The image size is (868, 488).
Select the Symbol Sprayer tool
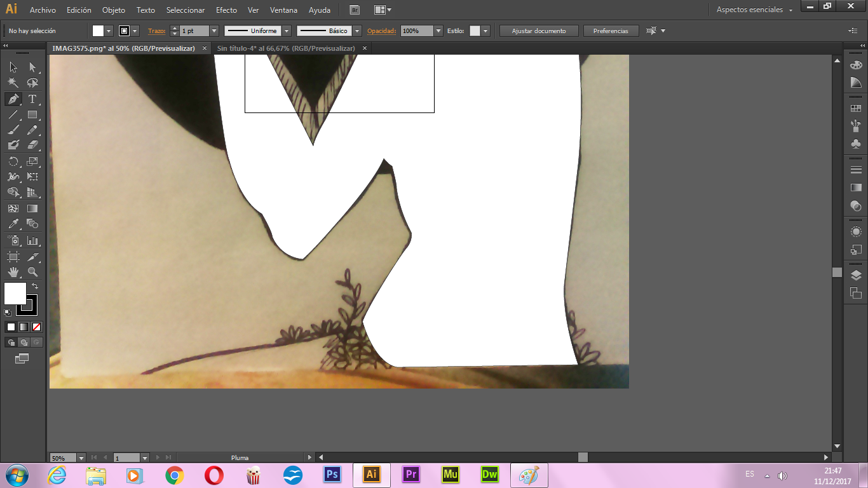[13, 241]
